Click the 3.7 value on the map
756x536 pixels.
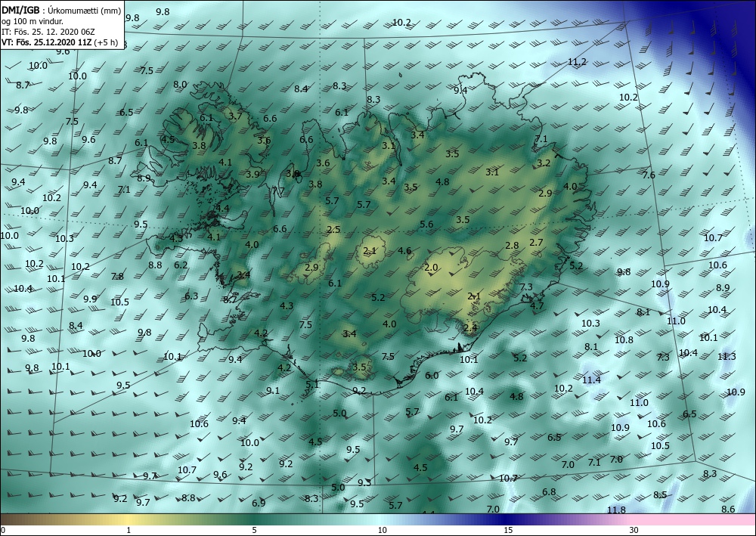tap(235, 116)
